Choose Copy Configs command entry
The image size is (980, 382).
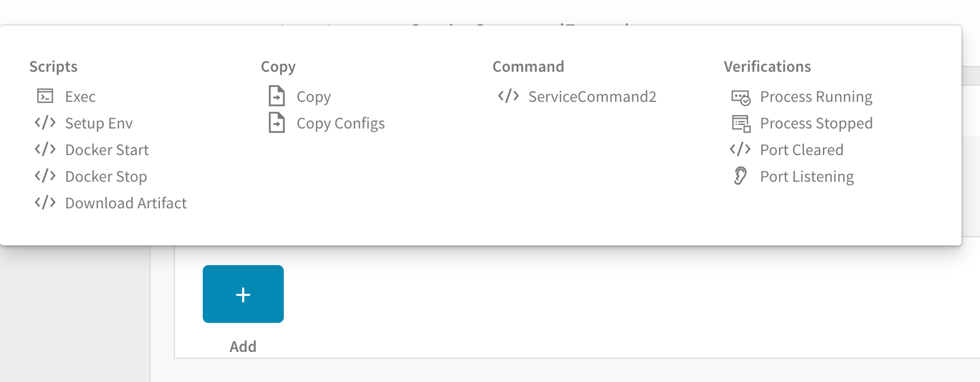pos(341,123)
